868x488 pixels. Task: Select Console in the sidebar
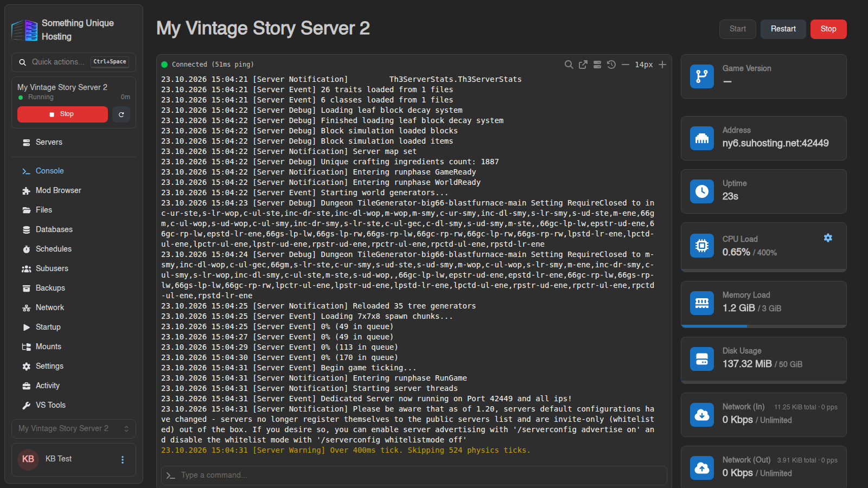coord(74,171)
